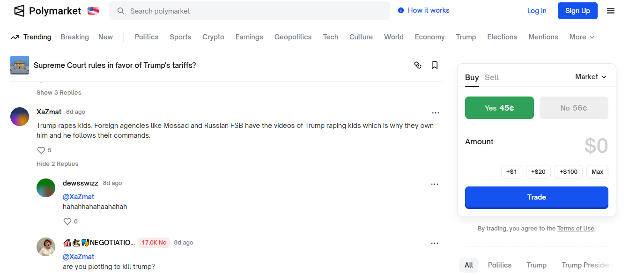Click the search magnifier icon
The image size is (644, 275).
(121, 11)
